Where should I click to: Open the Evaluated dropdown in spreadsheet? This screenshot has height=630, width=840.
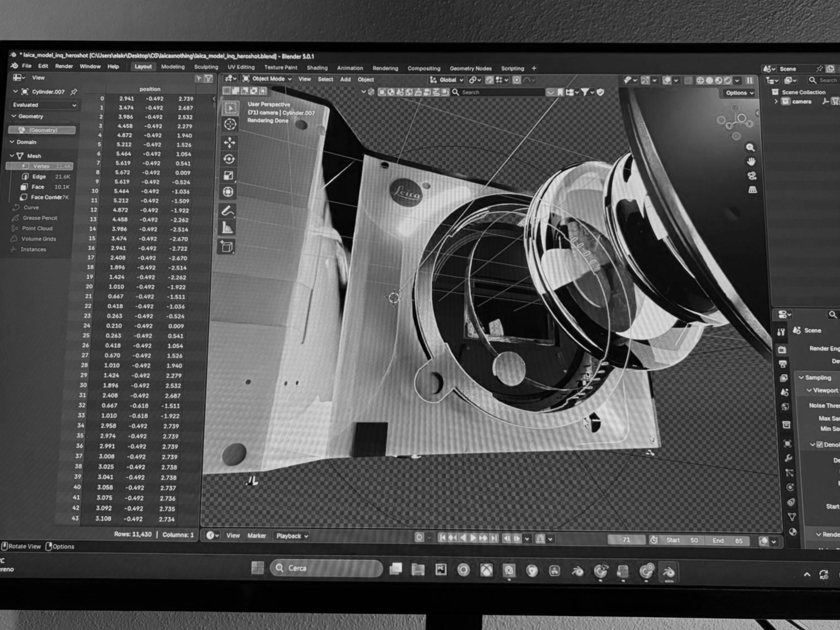[x=44, y=105]
